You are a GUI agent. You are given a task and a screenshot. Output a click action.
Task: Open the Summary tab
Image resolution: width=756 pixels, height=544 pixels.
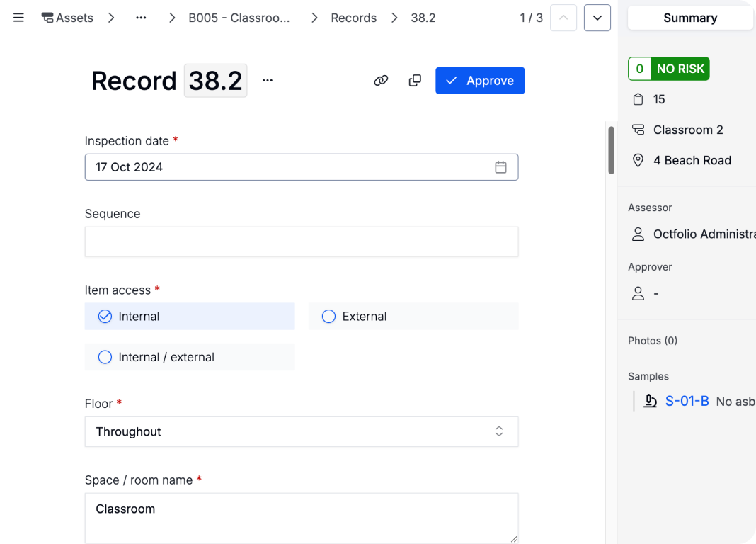[690, 18]
